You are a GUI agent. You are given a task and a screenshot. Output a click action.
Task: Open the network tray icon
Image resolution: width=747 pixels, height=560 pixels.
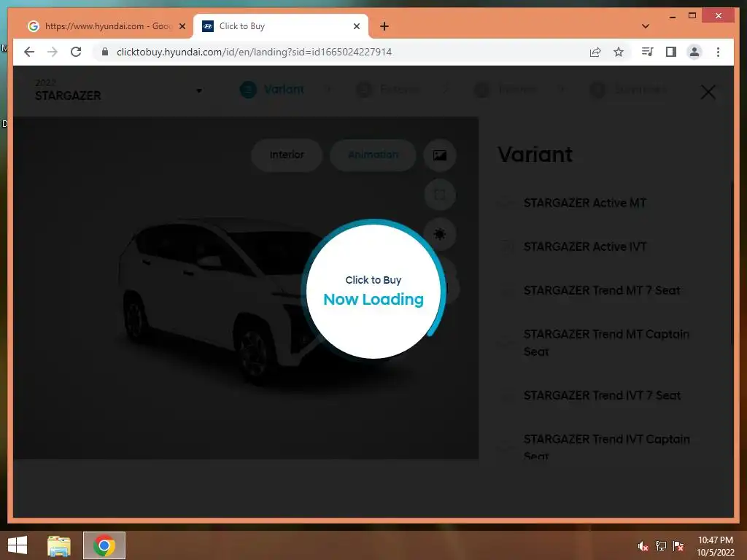[x=661, y=546]
